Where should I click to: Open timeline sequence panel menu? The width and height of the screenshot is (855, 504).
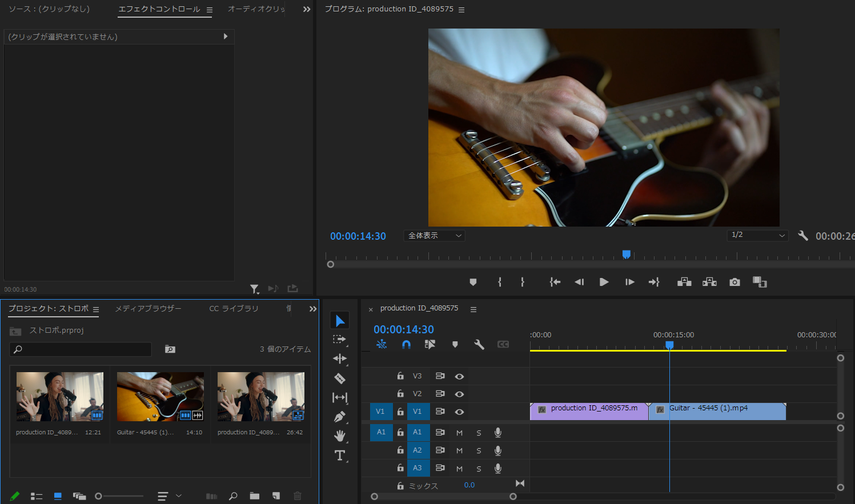(473, 309)
